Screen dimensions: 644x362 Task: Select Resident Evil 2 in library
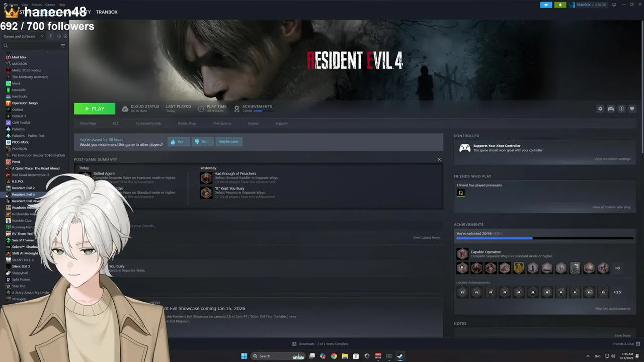pos(23,188)
